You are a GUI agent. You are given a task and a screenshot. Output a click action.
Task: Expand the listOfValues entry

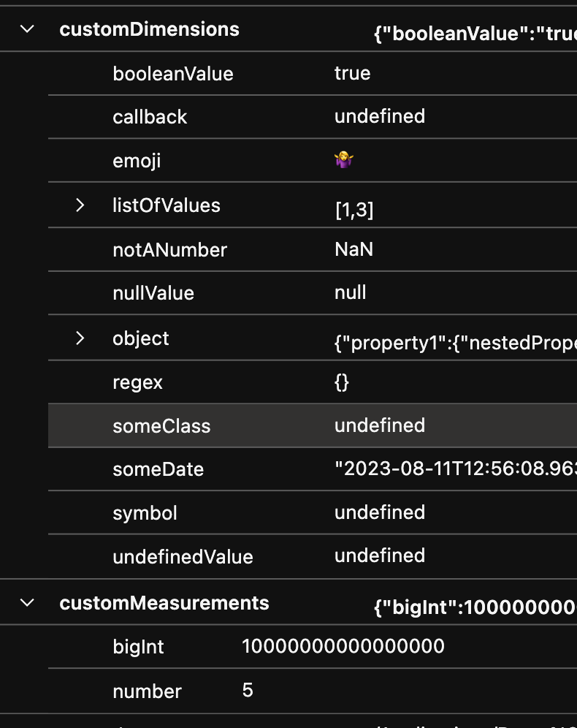pyautogui.click(x=80, y=205)
